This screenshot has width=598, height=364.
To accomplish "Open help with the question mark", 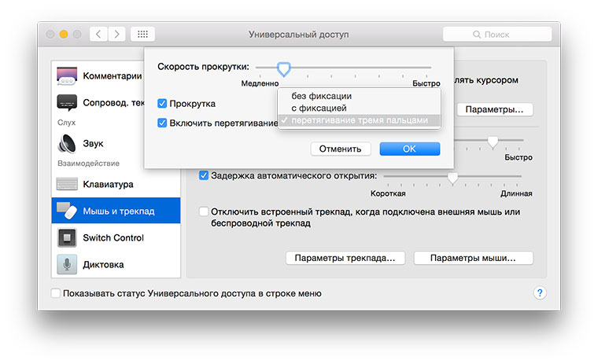I will tap(540, 292).
